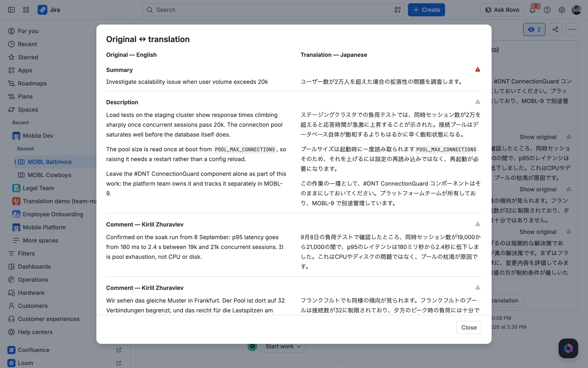Open Apps in the sidebar

pyautogui.click(x=25, y=70)
